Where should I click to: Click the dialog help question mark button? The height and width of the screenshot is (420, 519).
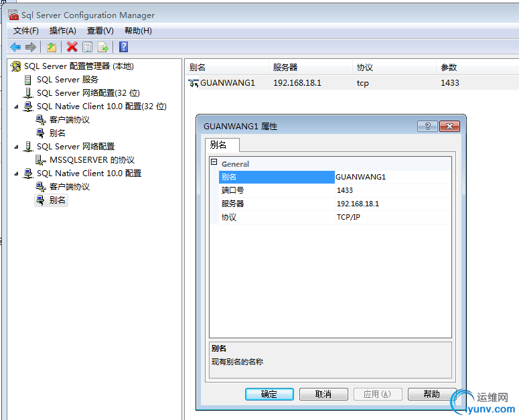pyautogui.click(x=427, y=126)
